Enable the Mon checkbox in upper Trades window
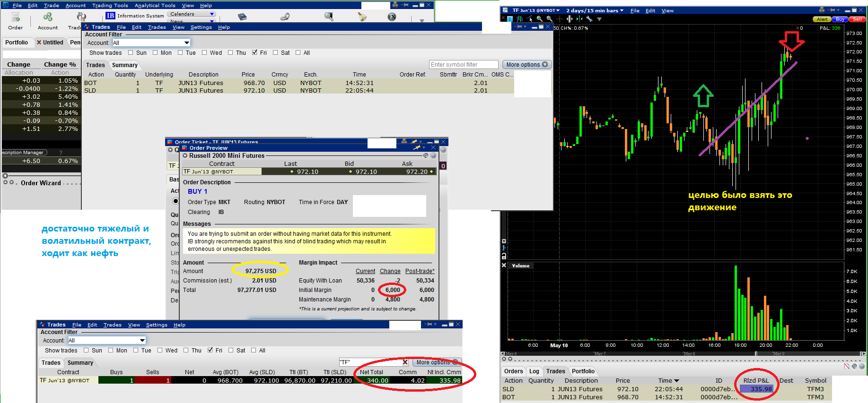This screenshot has width=868, height=403. pos(155,53)
